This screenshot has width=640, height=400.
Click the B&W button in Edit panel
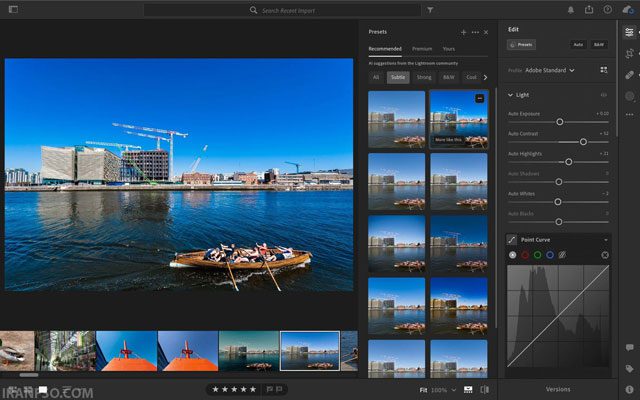pos(598,44)
